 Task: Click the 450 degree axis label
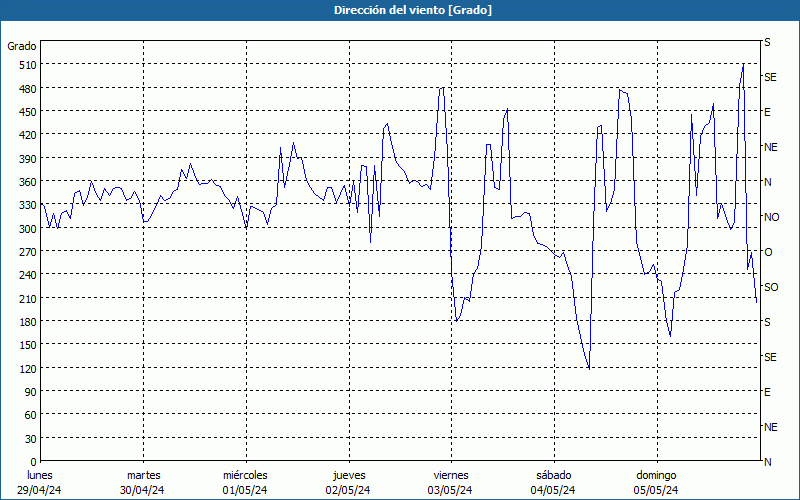pos(28,112)
